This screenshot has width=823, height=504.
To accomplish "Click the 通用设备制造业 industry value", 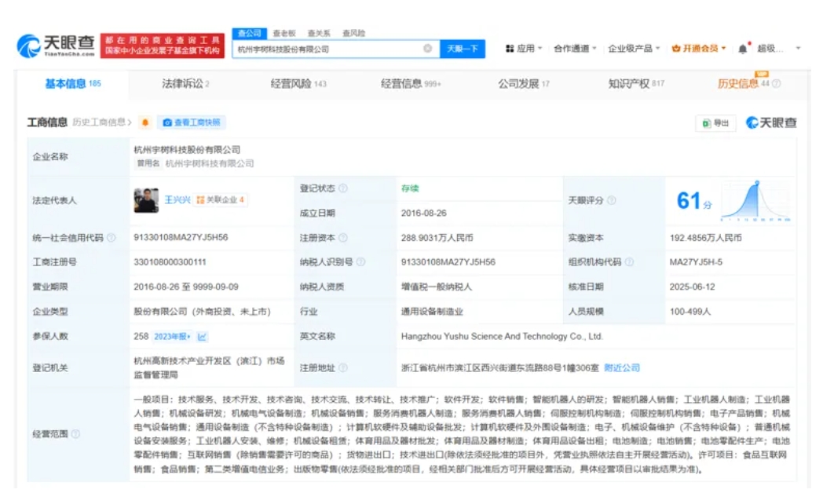I will pyautogui.click(x=432, y=312).
